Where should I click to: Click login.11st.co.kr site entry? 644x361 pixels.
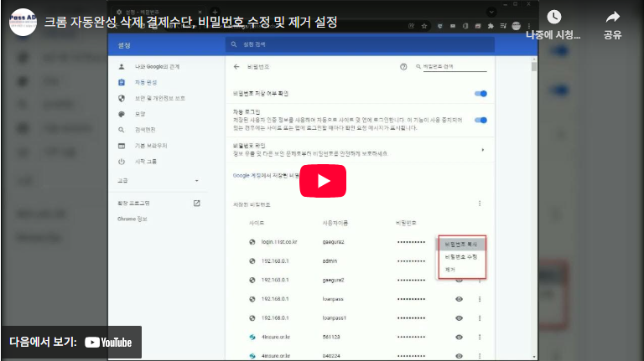pyautogui.click(x=279, y=242)
